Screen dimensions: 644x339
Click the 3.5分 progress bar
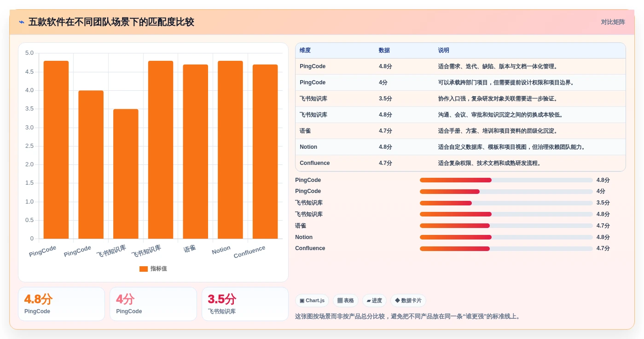click(x=506, y=203)
